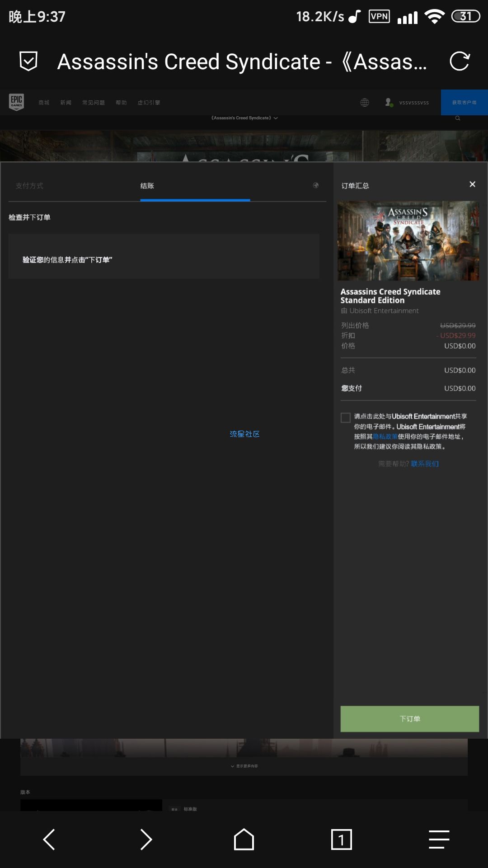Go back with browser back arrow
The image size is (488, 868).
point(49,840)
